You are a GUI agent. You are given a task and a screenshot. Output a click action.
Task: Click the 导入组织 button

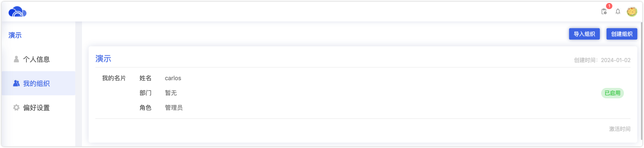coord(584,34)
